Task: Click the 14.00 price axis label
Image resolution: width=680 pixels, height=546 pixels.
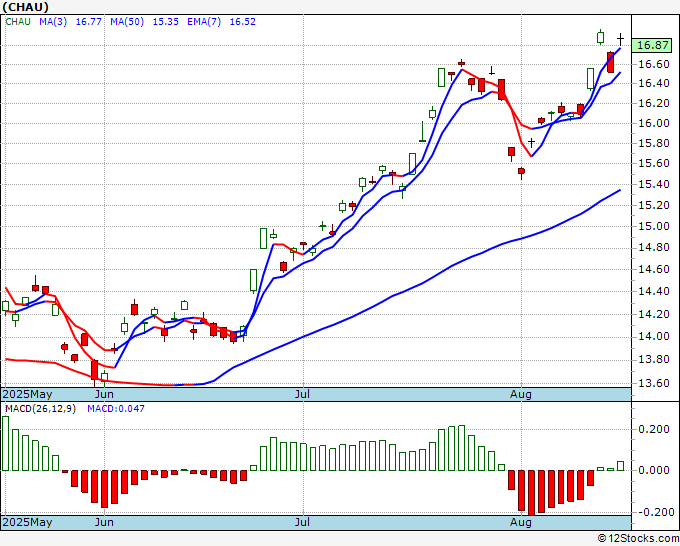Action: [x=654, y=337]
